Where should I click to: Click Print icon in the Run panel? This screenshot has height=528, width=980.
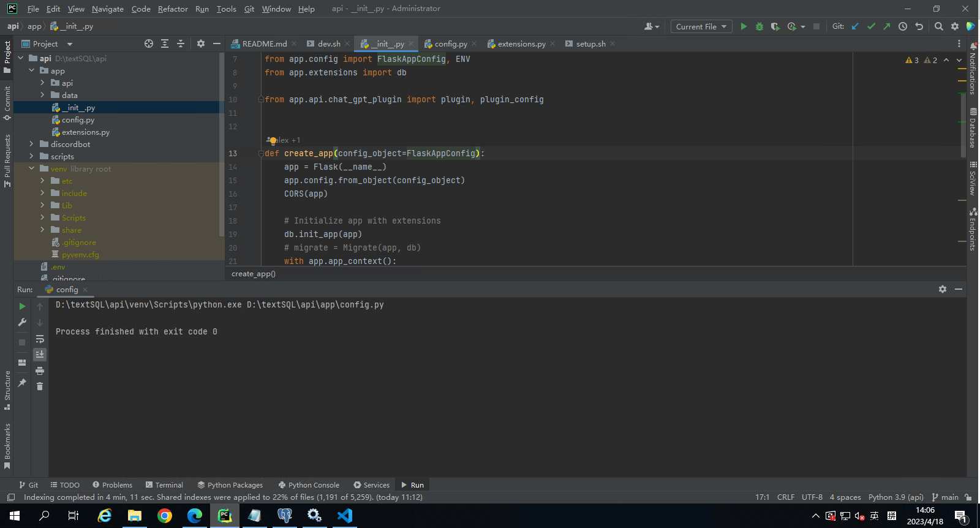[40, 371]
